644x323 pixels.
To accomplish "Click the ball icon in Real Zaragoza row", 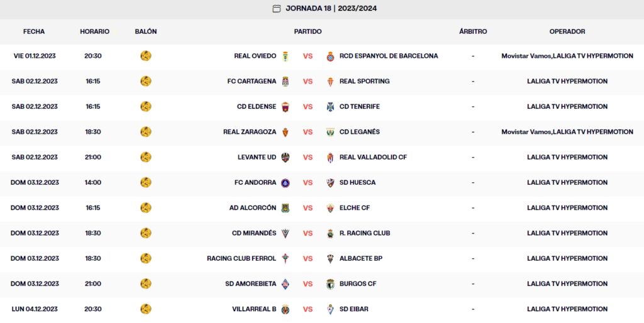I will coord(146,132).
